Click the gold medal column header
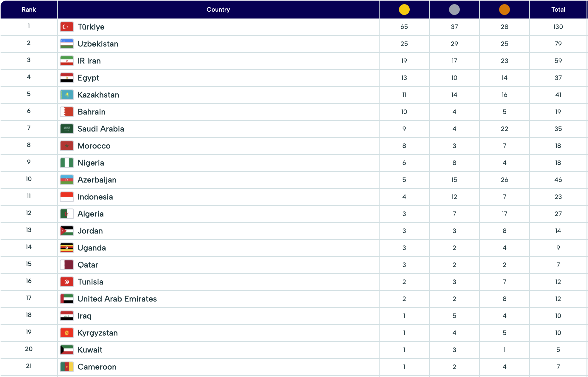Viewport: 588px width, 377px height. 404,10
